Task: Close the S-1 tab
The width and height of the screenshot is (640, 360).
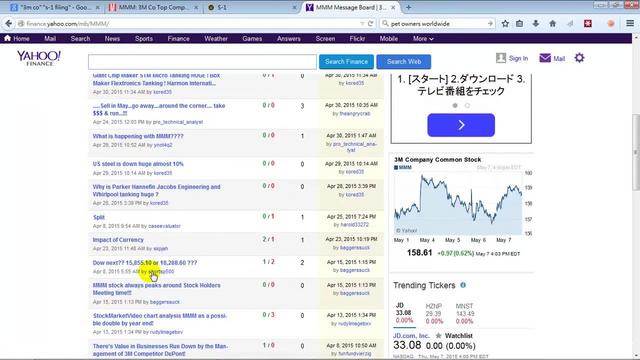Action: (294, 7)
